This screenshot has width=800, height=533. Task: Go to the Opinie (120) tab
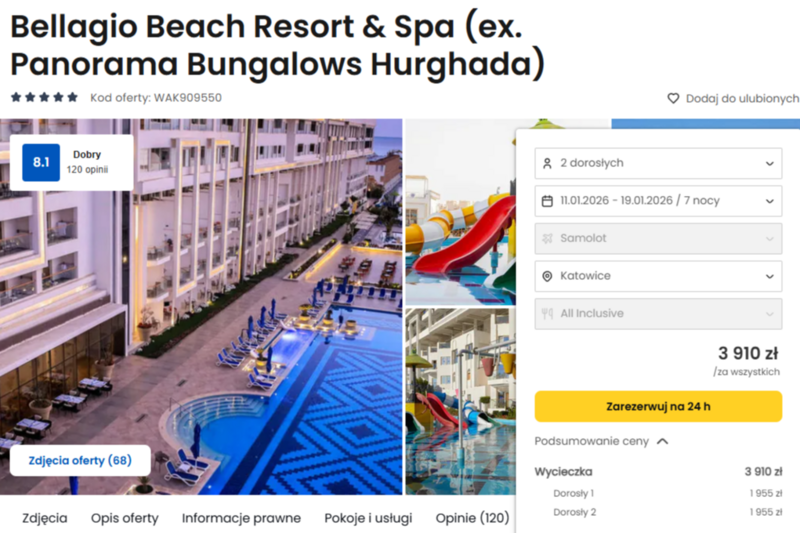472,518
